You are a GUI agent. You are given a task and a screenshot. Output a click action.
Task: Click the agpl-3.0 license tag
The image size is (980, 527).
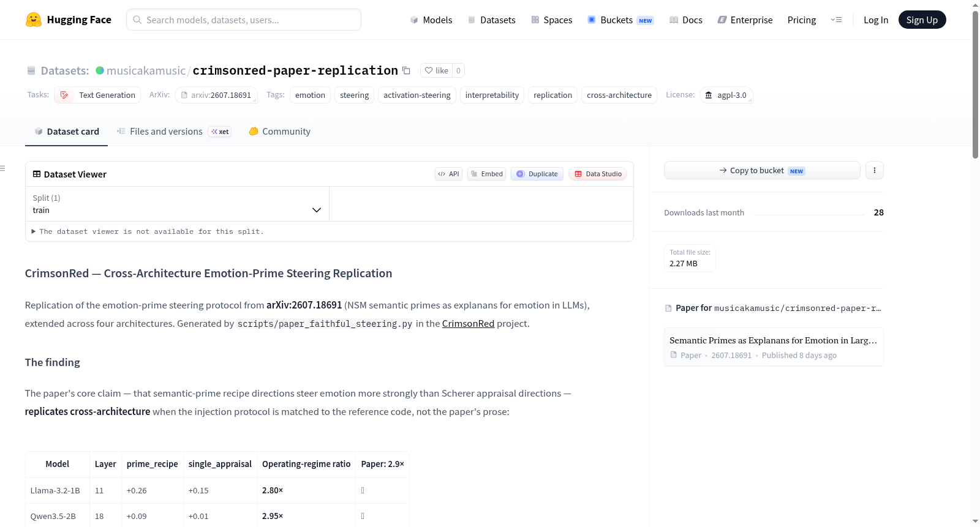pyautogui.click(x=726, y=95)
